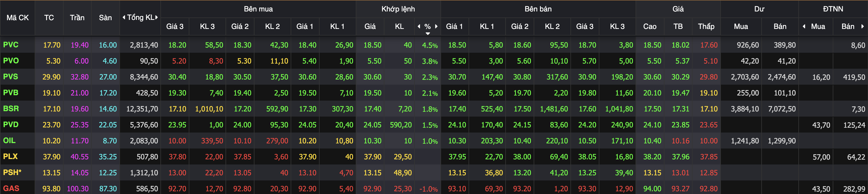Open the BSR stock symbol
Screen dimensions: 868x194
11,109
